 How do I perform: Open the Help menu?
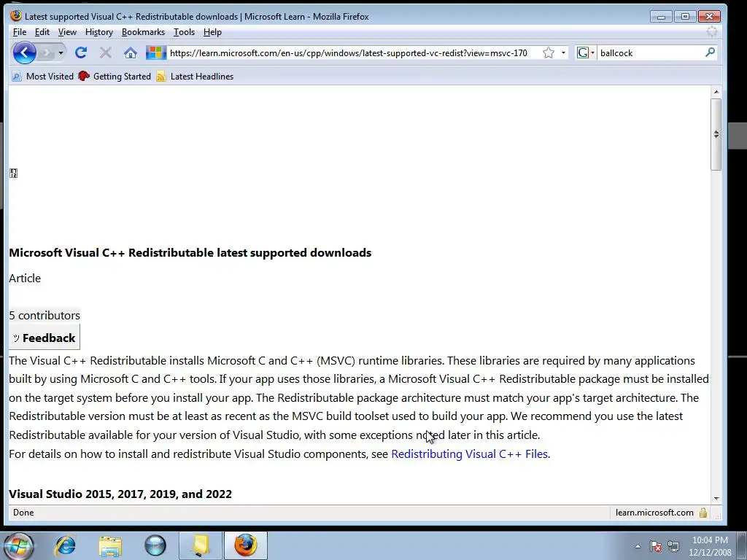pos(212,32)
